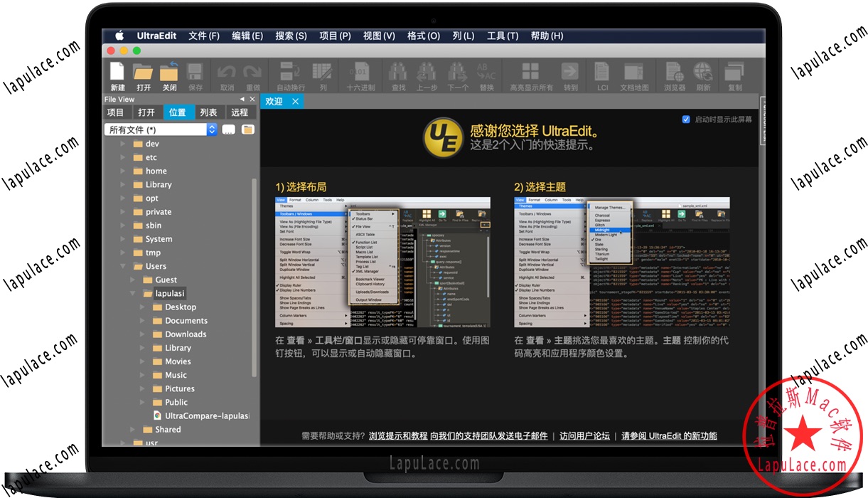Click the File View vertical scrollbar

(254, 277)
